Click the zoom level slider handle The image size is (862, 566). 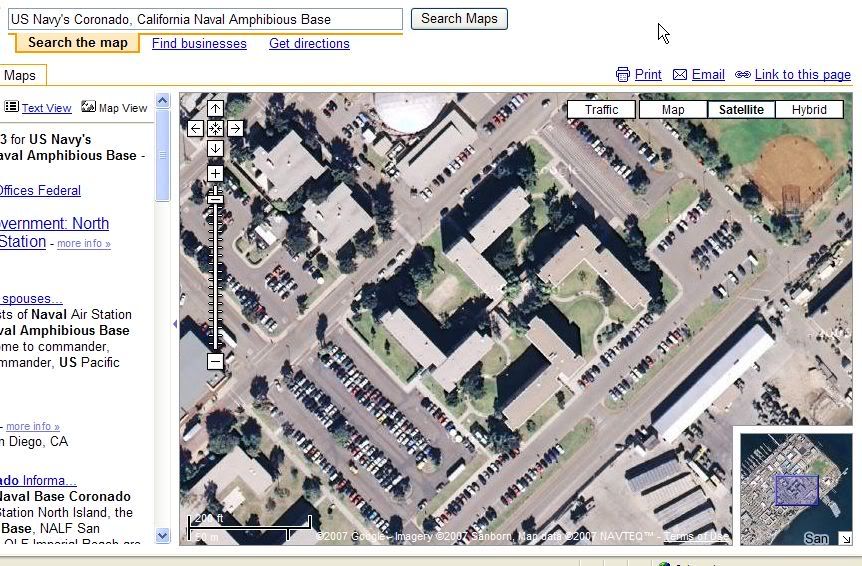215,199
